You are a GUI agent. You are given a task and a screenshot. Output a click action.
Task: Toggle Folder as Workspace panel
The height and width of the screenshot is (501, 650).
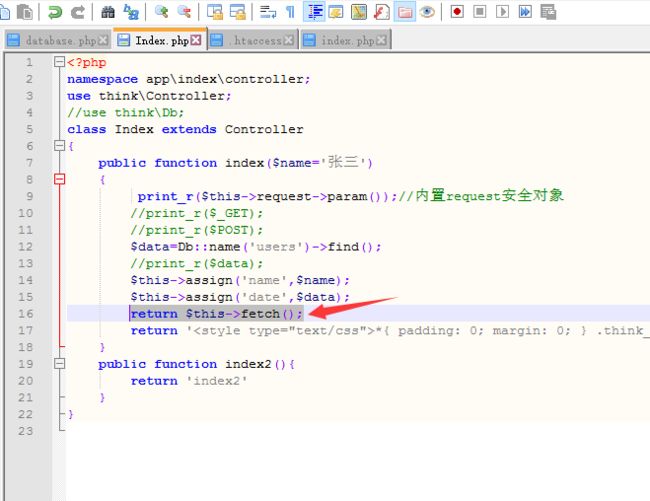(x=405, y=12)
